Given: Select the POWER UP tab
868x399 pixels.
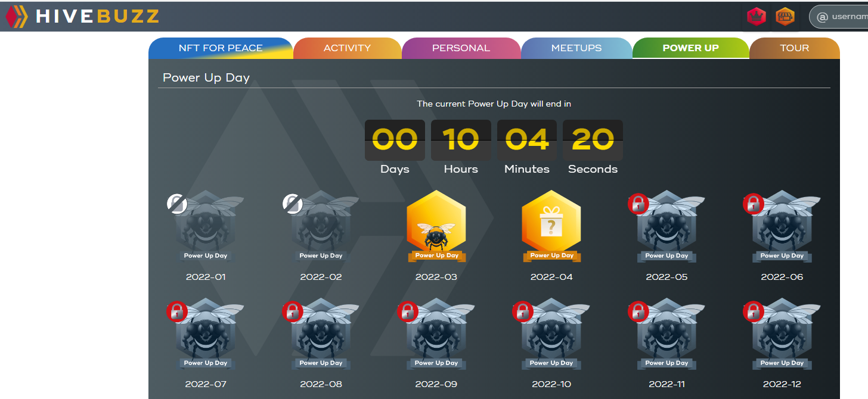Looking at the screenshot, I should point(690,48).
